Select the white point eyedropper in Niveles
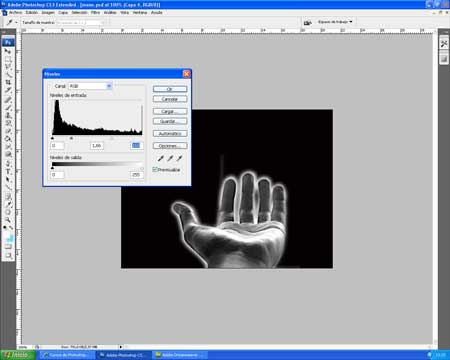 (179, 158)
